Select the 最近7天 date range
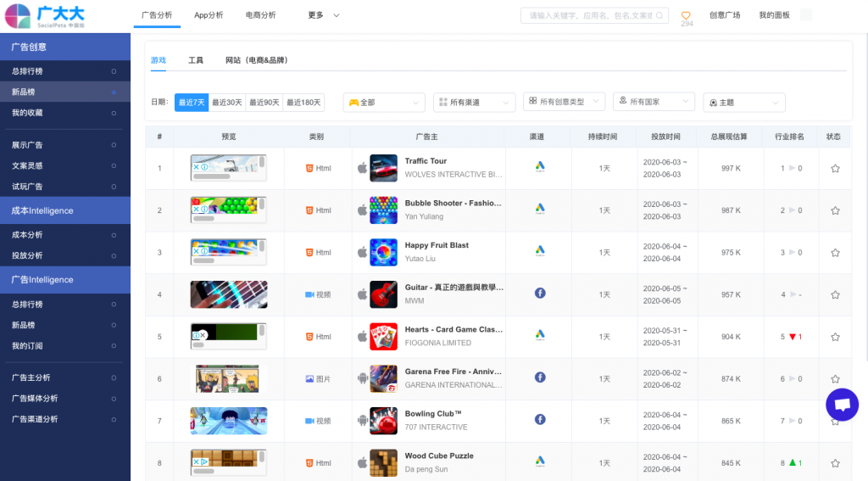The image size is (868, 481). coord(192,103)
